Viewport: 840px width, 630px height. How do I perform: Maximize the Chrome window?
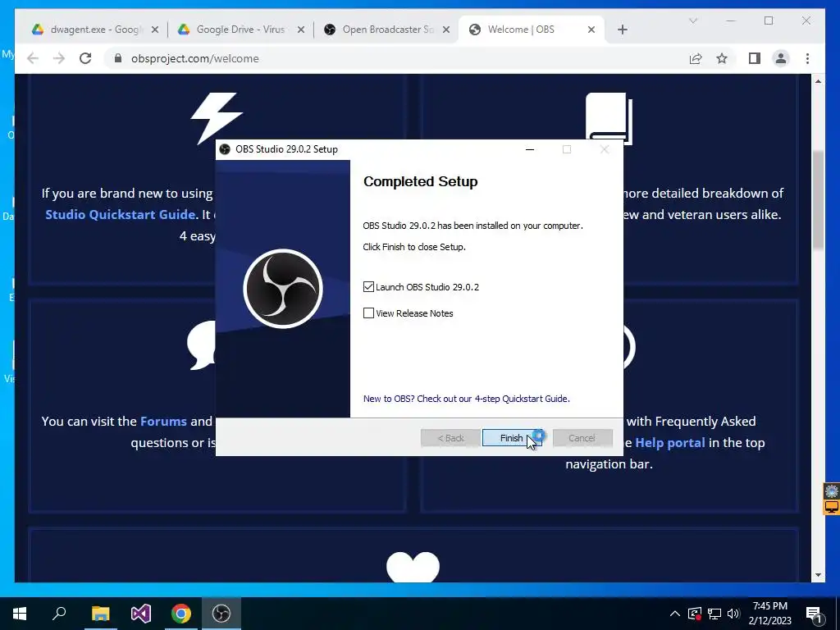(x=769, y=21)
